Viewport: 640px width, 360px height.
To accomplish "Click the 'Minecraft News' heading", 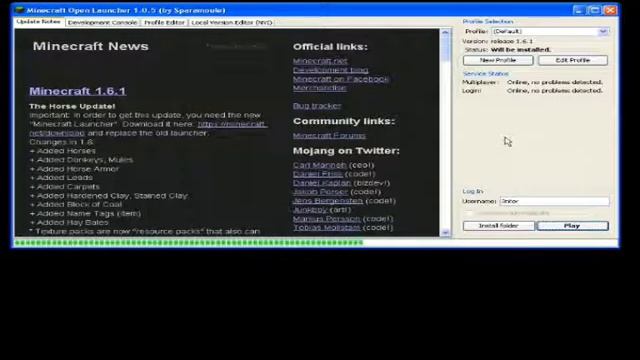I will (x=91, y=46).
